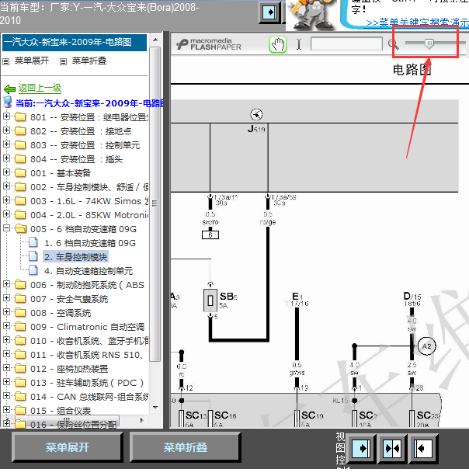Click the folder icon for 001 基本装备
Screen dimensions: 469x476
(20, 172)
